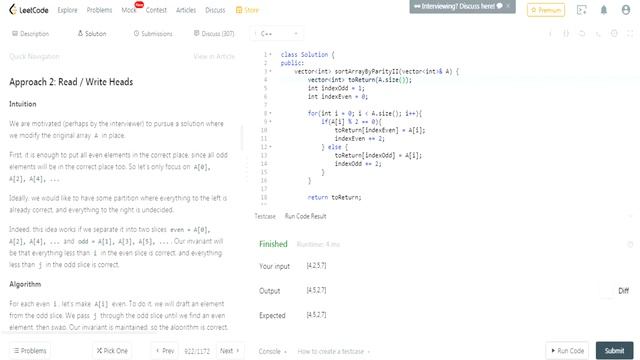
Task: Click the editor curly braces format icon
Action: click(566, 33)
